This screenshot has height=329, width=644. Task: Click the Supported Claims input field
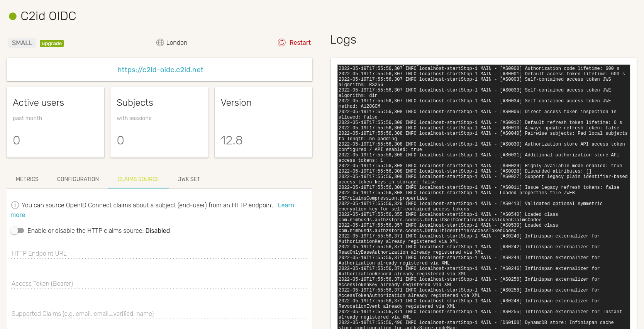[x=159, y=314]
